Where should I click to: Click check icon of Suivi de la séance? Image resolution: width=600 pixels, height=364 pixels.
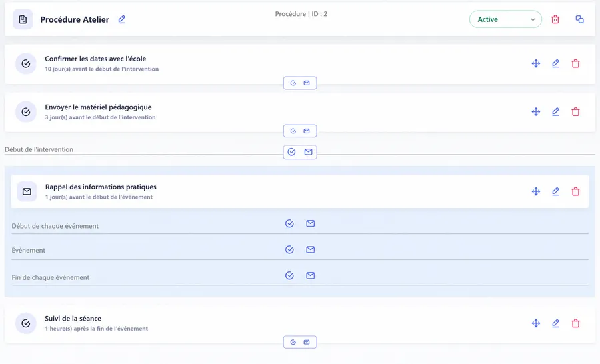click(25, 323)
